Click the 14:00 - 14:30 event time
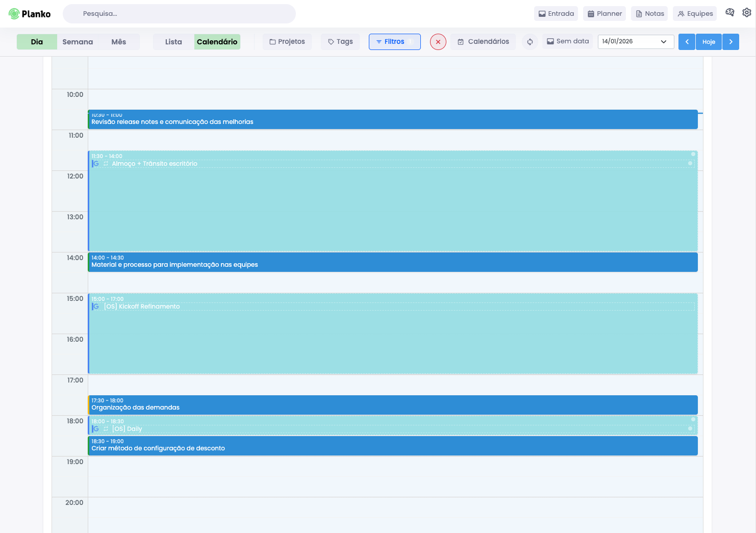Image resolution: width=756 pixels, height=533 pixels. tap(108, 258)
